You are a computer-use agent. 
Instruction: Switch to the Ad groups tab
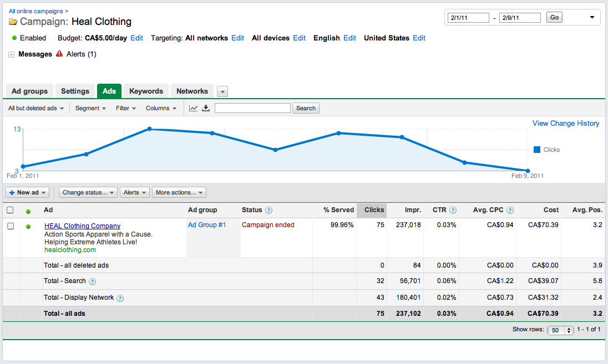[x=30, y=91]
